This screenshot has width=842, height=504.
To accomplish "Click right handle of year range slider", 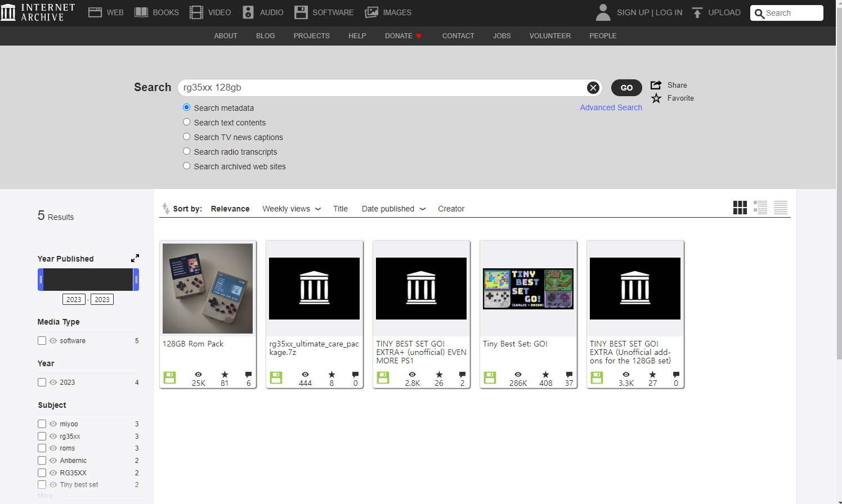I will pyautogui.click(x=136, y=280).
